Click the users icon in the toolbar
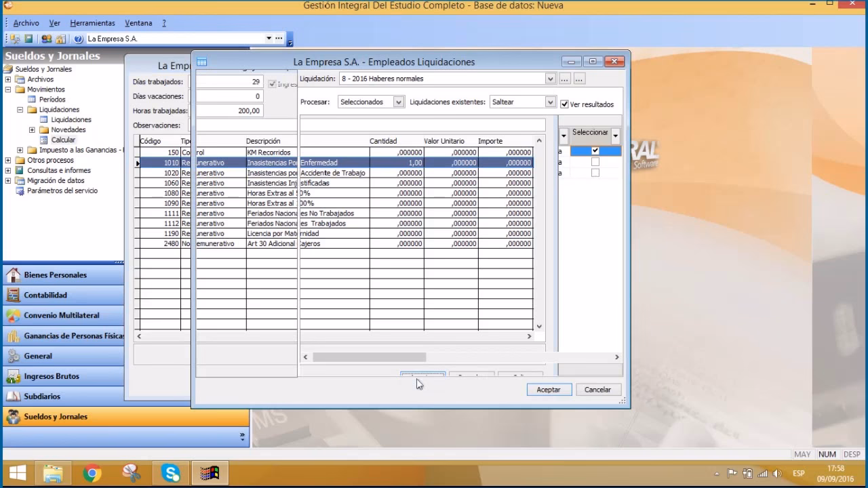The height and width of the screenshot is (488, 868). click(46, 39)
